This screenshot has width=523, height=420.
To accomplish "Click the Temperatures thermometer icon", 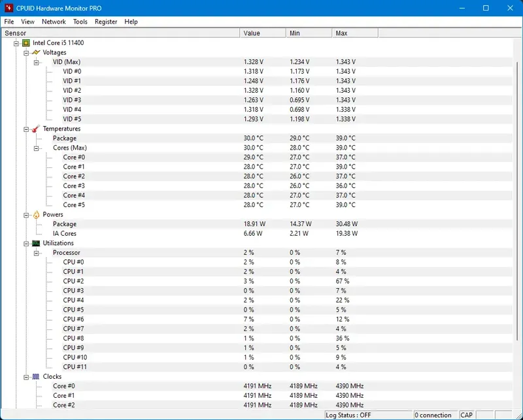I will 36,129.
